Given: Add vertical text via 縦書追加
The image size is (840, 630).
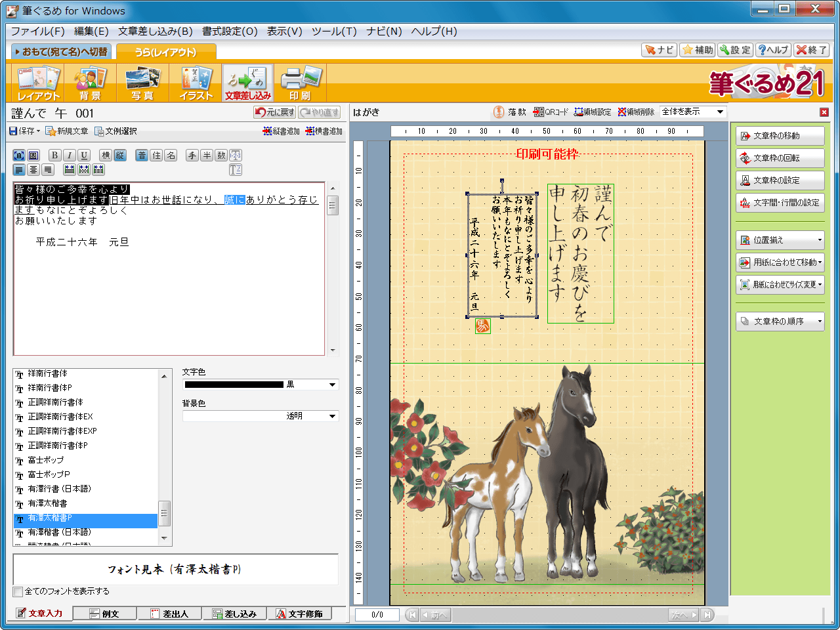Looking at the screenshot, I should (x=281, y=131).
